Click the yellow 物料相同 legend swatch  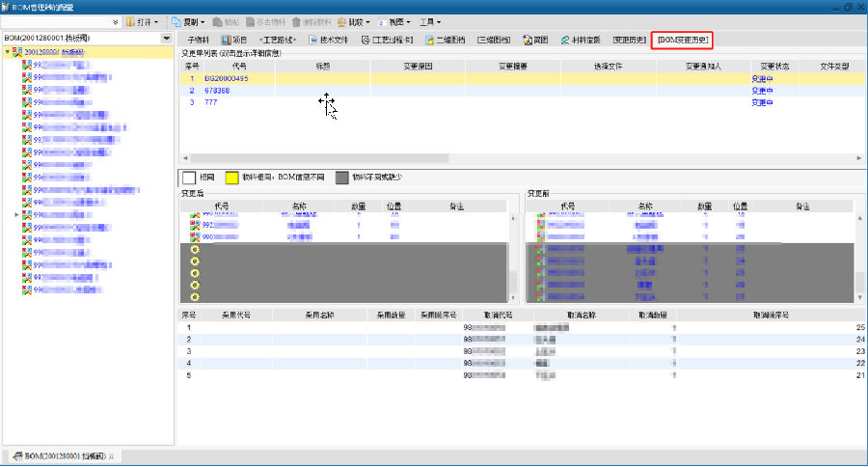pyautogui.click(x=231, y=178)
